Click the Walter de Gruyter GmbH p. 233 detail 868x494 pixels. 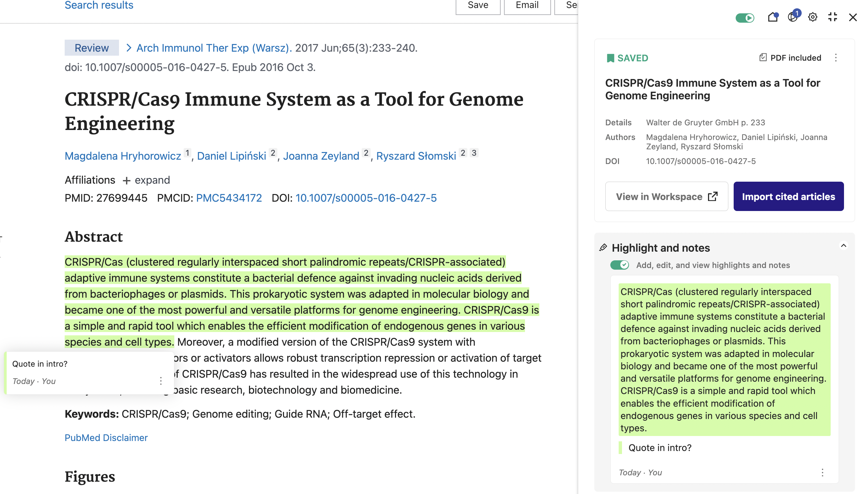(x=706, y=122)
